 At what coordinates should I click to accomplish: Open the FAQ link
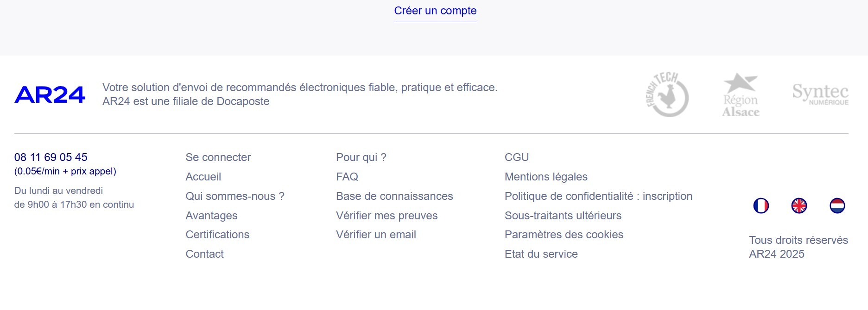pyautogui.click(x=347, y=177)
